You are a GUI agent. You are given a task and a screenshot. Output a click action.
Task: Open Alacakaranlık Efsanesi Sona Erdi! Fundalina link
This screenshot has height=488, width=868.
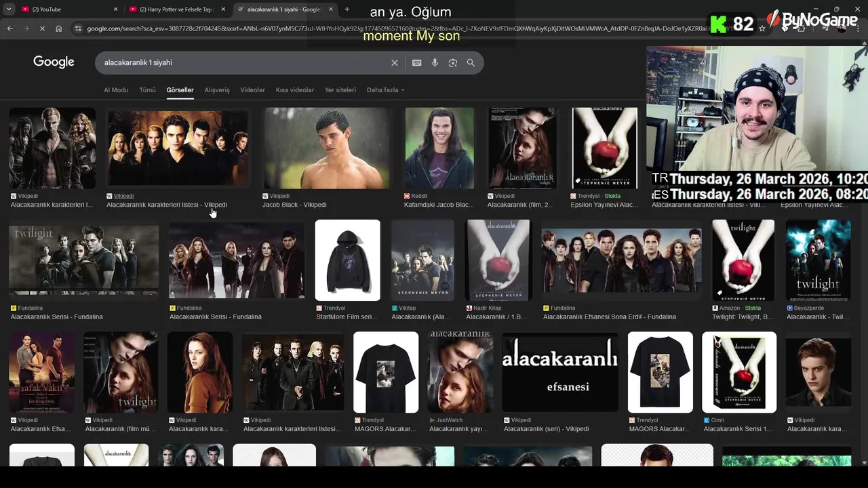(x=610, y=317)
